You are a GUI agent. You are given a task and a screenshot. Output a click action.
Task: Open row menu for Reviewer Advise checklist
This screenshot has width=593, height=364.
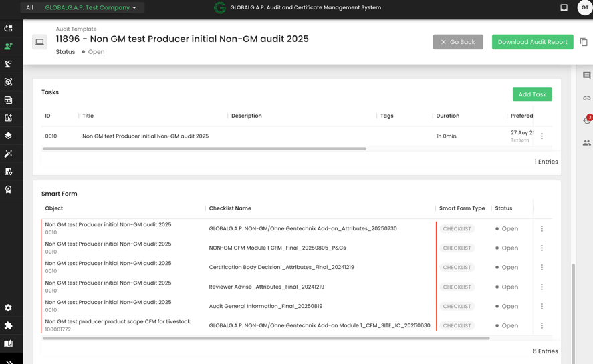(542, 287)
